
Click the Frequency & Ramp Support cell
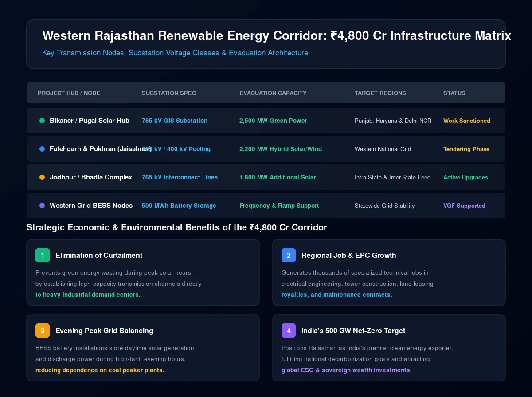(x=279, y=206)
